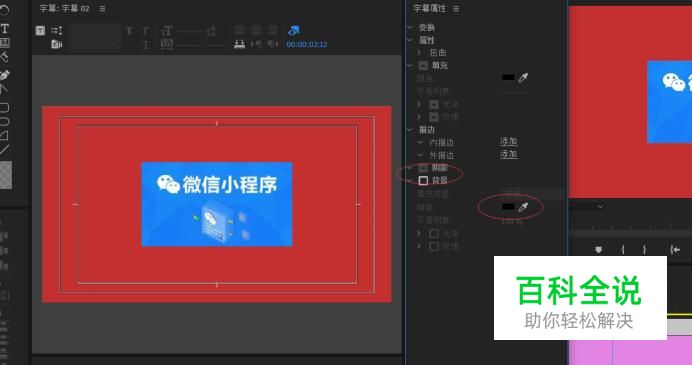The height and width of the screenshot is (365, 692).
Task: Expand the 扭曲 subsection
Action: [419, 53]
